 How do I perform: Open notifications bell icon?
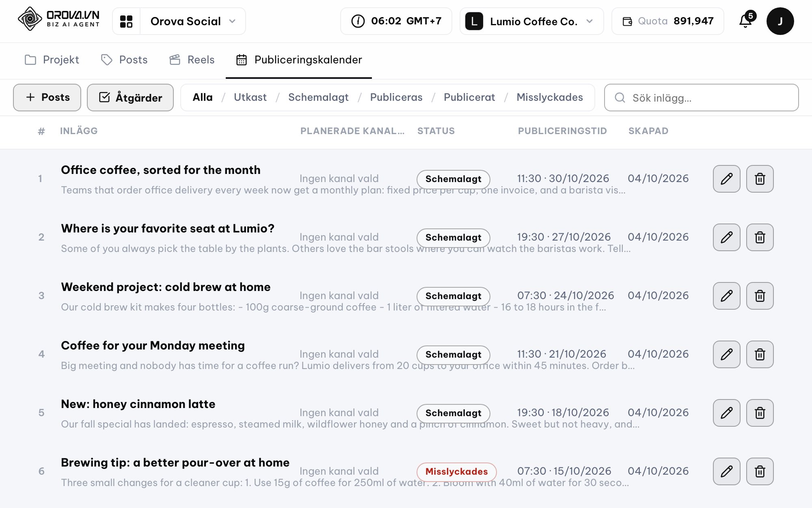745,21
